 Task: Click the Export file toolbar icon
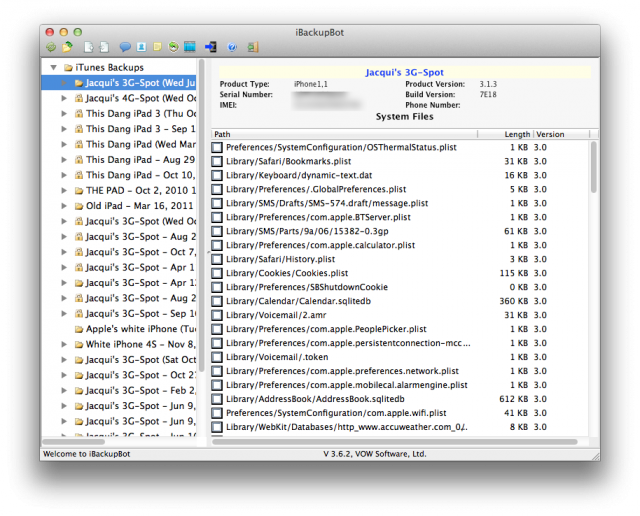(x=89, y=47)
